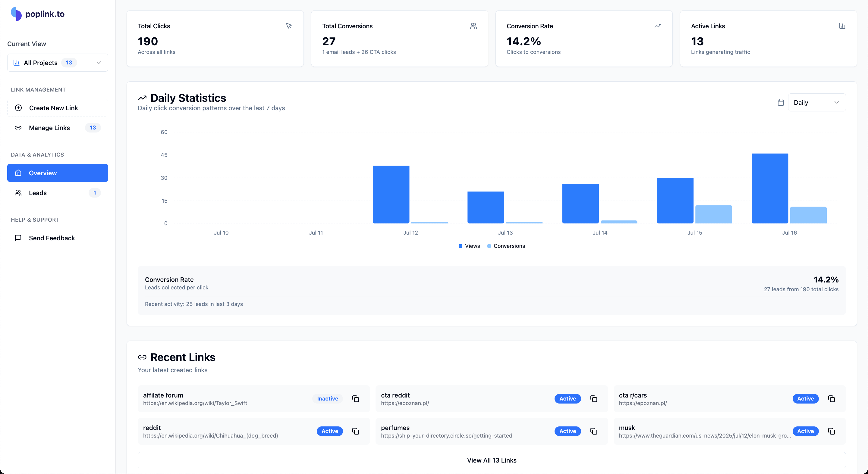Expand the chevron in the All Projects selector
Screen dimensions: 868x474
pos(99,63)
